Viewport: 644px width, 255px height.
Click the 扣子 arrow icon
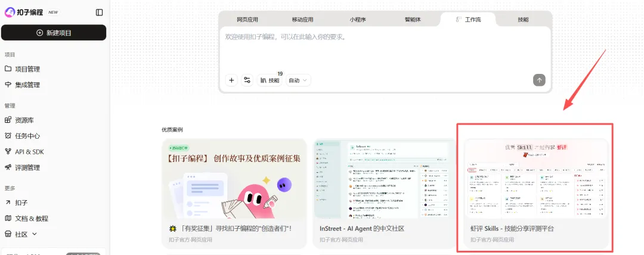tap(8, 203)
